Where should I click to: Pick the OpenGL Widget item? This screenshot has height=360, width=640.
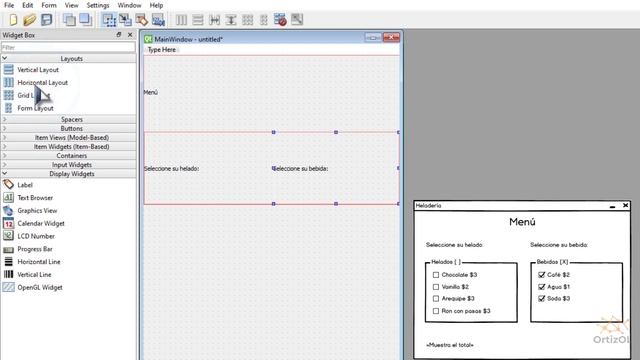point(40,287)
